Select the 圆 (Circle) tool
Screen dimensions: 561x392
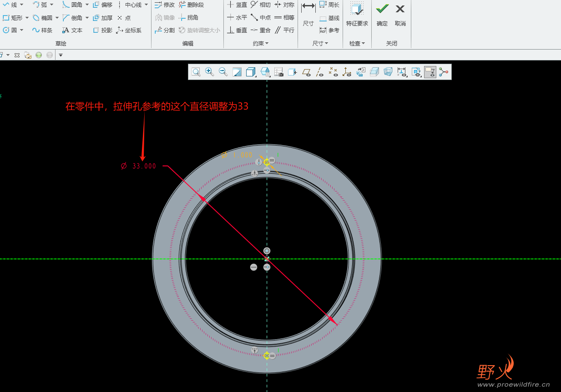click(10, 30)
